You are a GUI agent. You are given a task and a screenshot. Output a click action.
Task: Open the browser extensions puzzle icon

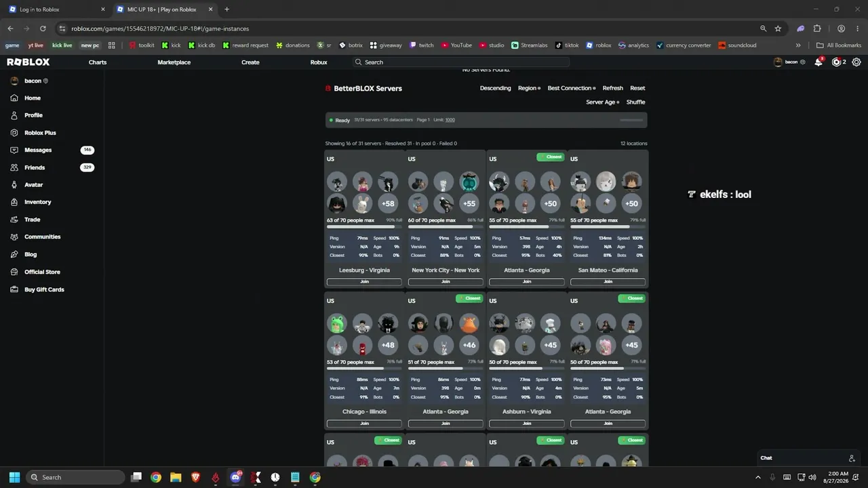click(817, 28)
